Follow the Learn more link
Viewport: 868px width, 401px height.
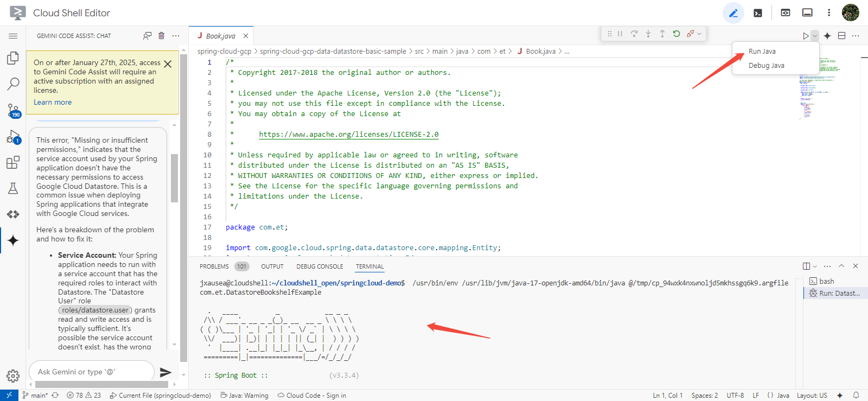point(53,102)
